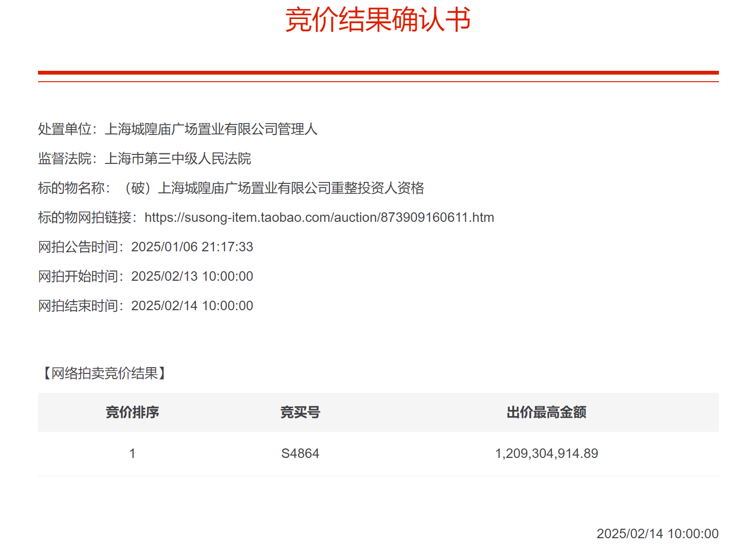The image size is (756, 552).
Task: Click the 处置单位 line for 上海城隍庙广场置业有限公司管理人
Action: pos(177,129)
